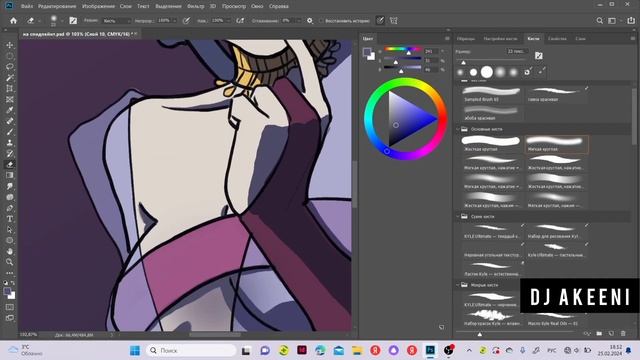Select the Crop tool
Viewport: 640px width, 360px height.
click(10, 89)
